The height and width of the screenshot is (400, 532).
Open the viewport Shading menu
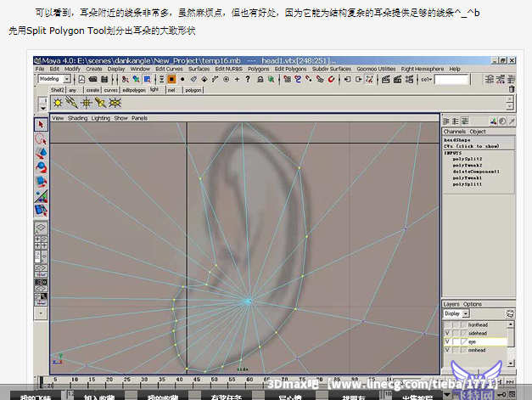pos(77,118)
